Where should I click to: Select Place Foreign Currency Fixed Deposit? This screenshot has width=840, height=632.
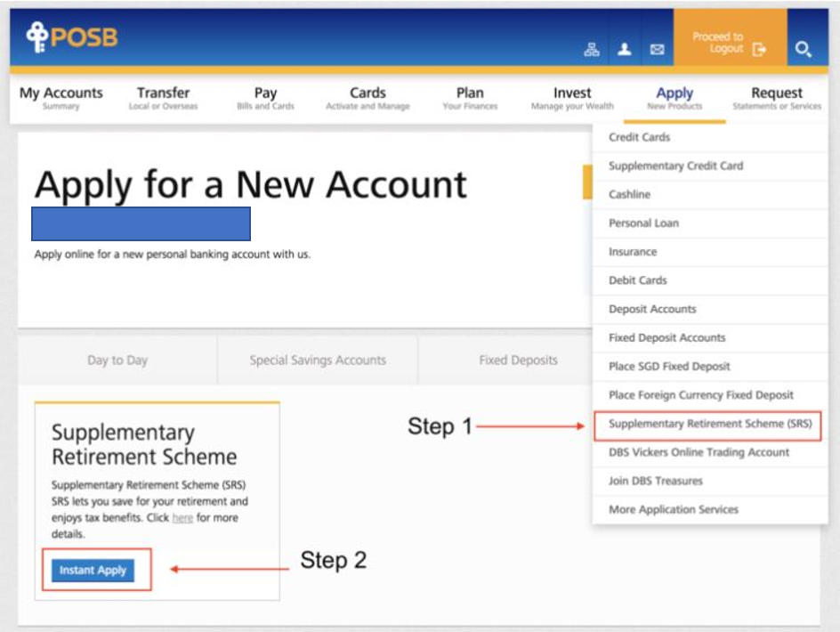coord(710,395)
